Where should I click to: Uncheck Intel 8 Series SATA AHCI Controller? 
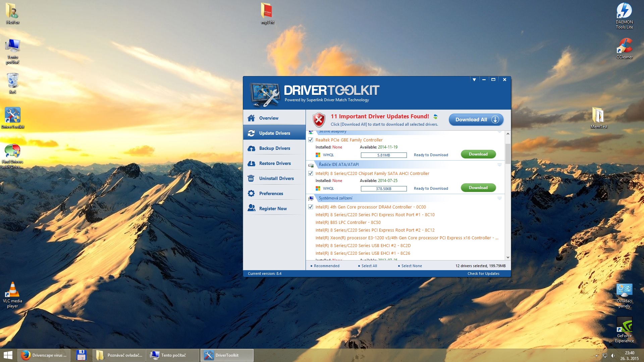tap(311, 174)
